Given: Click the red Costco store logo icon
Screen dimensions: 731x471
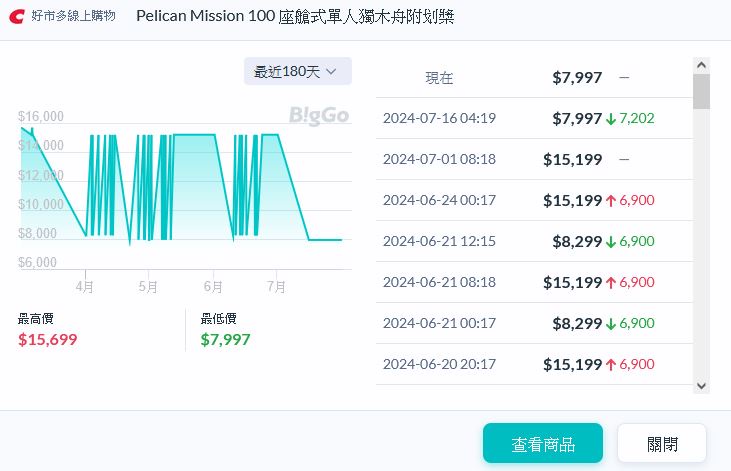Looking at the screenshot, I should coord(17,16).
